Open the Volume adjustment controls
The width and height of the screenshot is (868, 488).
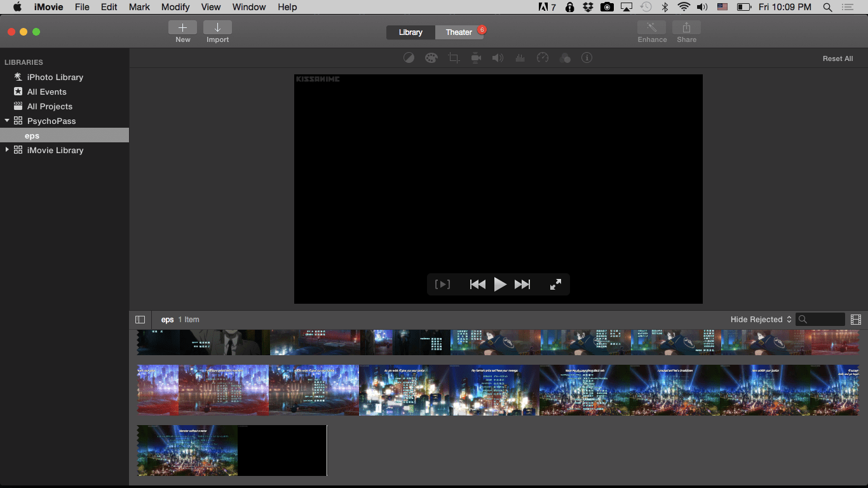tap(498, 58)
